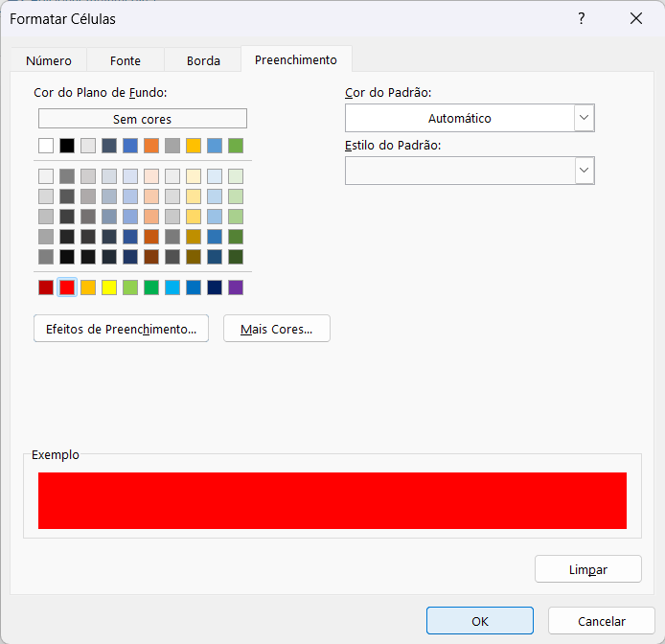Viewport: 665px width, 644px height.
Task: Select dark slate blue swatch in top row
Action: pos(109,146)
